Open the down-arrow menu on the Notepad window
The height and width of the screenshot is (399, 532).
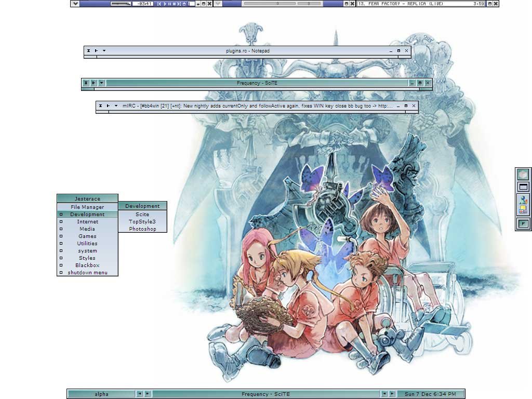(x=104, y=51)
